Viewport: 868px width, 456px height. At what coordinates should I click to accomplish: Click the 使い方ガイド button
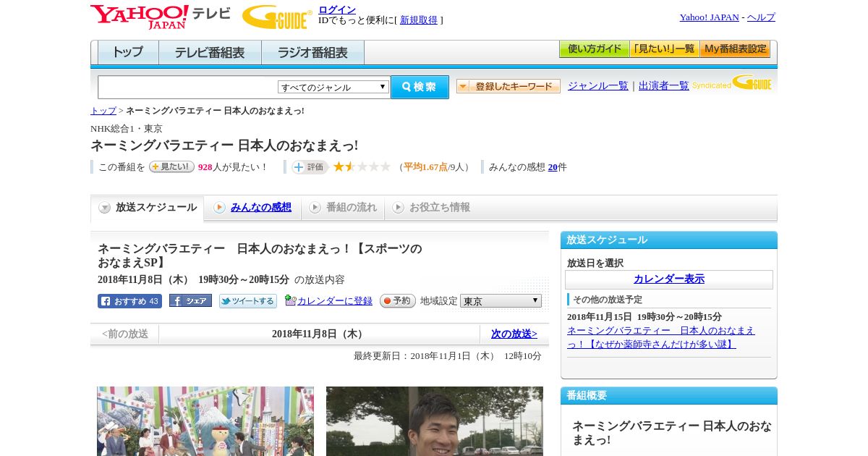point(595,49)
